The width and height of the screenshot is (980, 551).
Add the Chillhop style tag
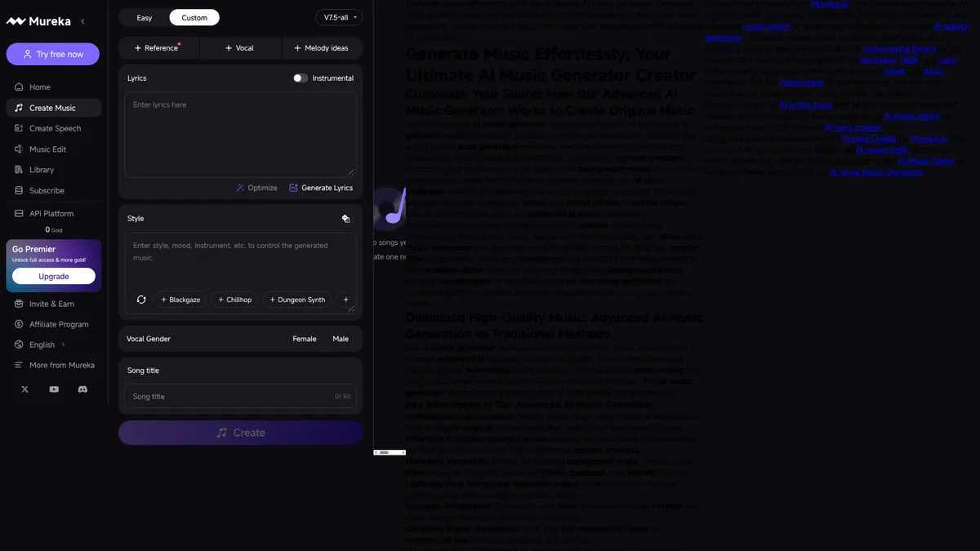[x=234, y=300]
